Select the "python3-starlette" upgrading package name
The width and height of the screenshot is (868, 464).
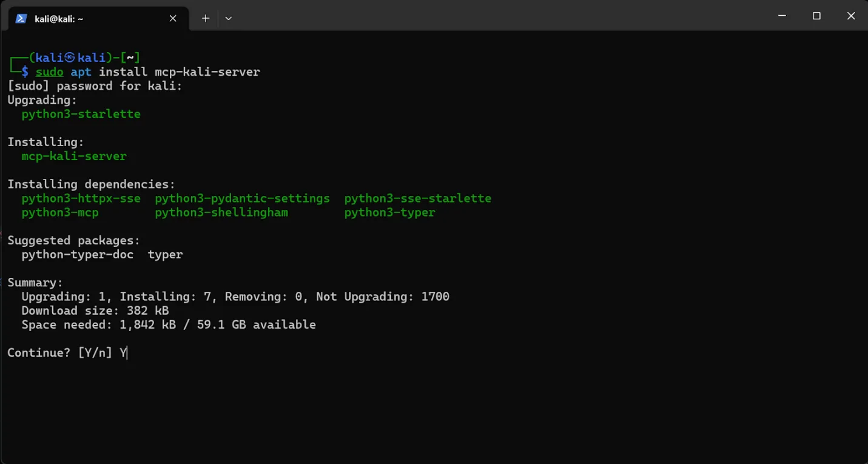click(x=81, y=113)
